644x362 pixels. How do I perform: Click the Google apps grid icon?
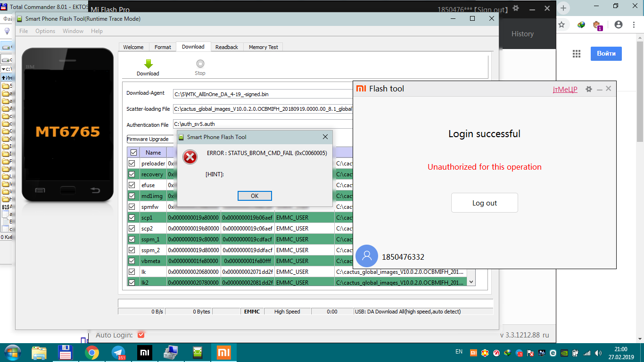coord(576,54)
